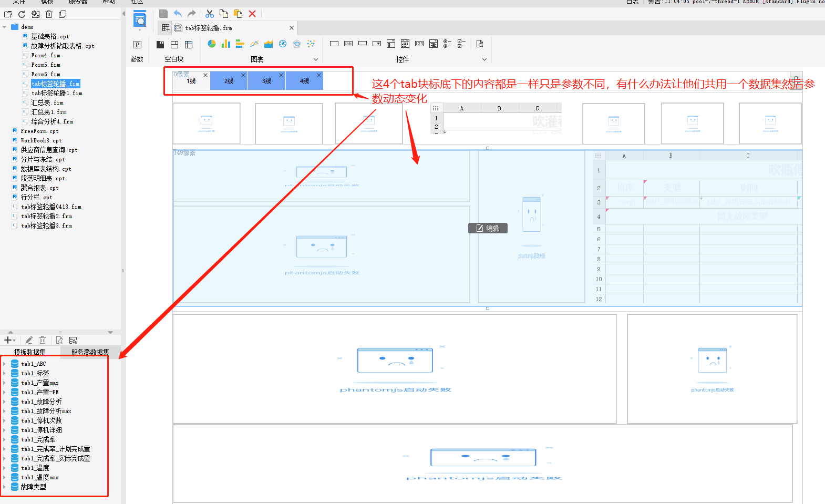The image size is (825, 504).
Task: Preview dataset with magnifier page icon
Action: click(59, 340)
